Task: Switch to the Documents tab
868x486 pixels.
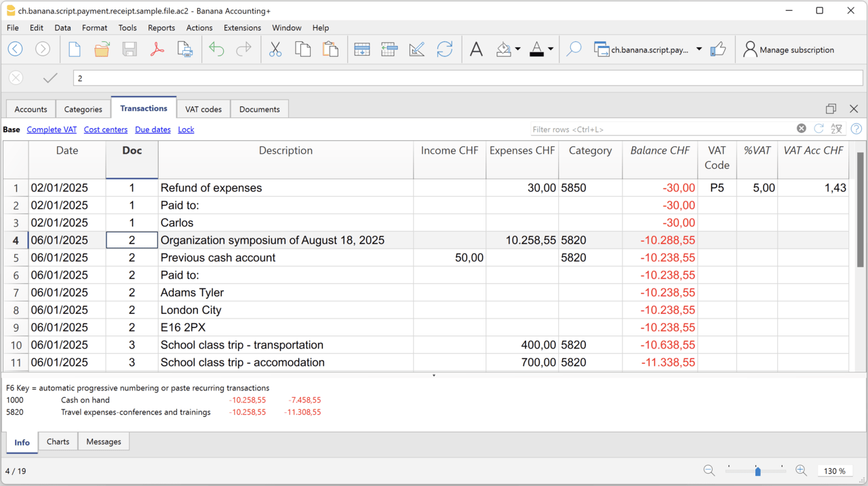Action: (260, 109)
